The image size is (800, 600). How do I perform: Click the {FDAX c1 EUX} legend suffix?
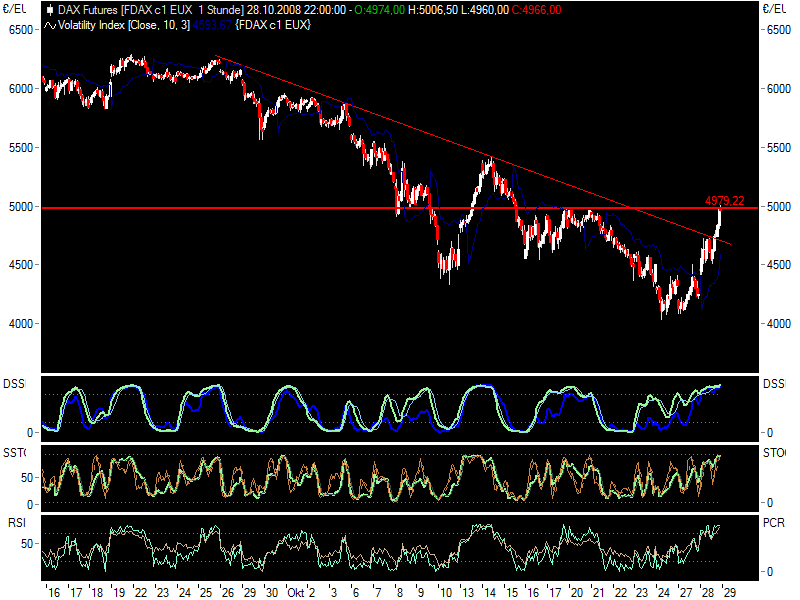click(x=273, y=25)
